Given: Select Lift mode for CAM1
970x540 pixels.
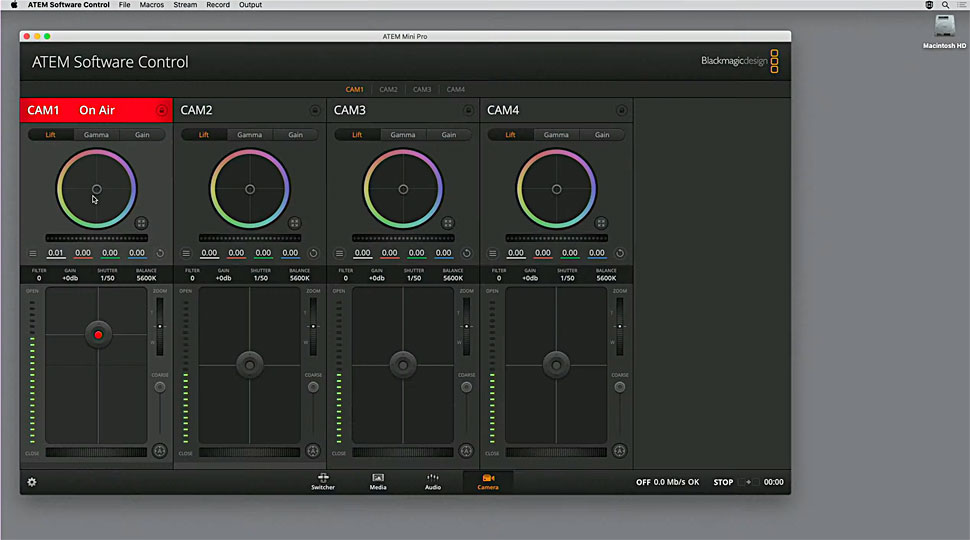Looking at the screenshot, I should 51,135.
